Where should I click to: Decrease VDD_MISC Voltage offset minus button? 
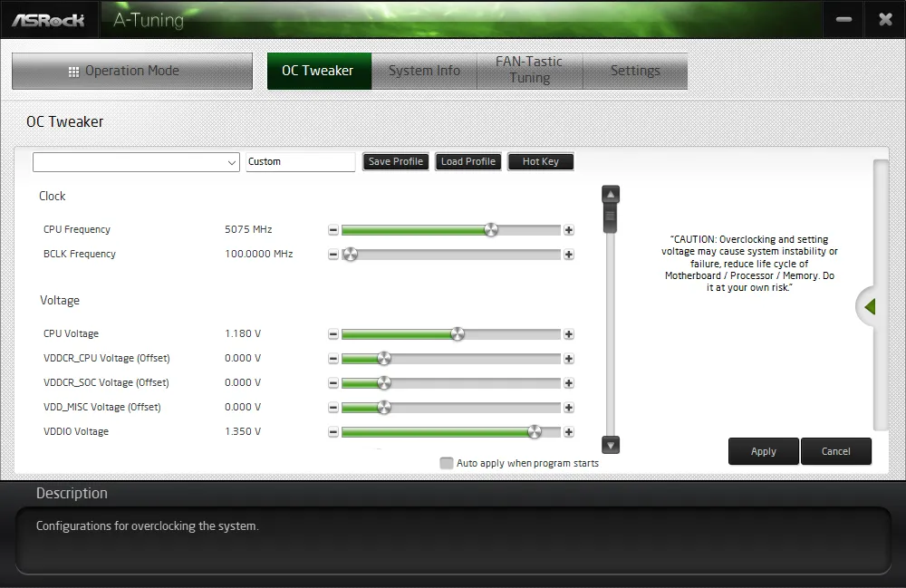tap(333, 407)
